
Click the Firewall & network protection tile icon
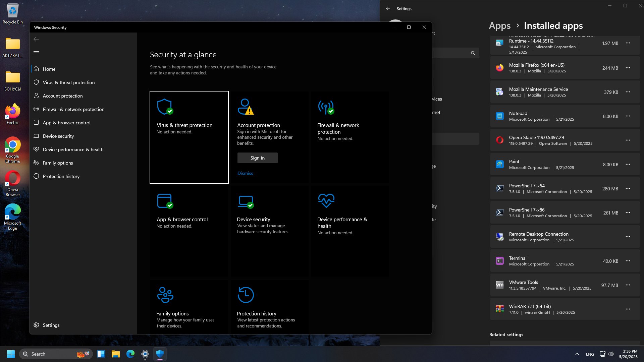tap(326, 107)
